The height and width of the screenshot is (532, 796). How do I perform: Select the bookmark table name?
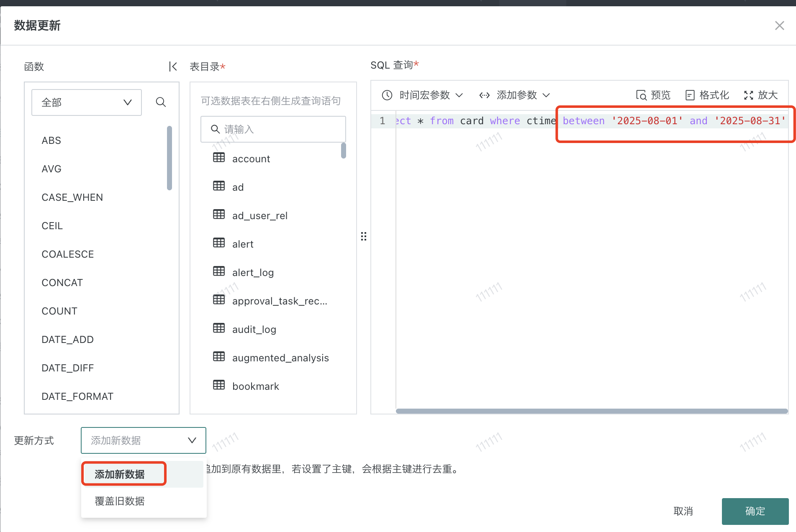[256, 386]
